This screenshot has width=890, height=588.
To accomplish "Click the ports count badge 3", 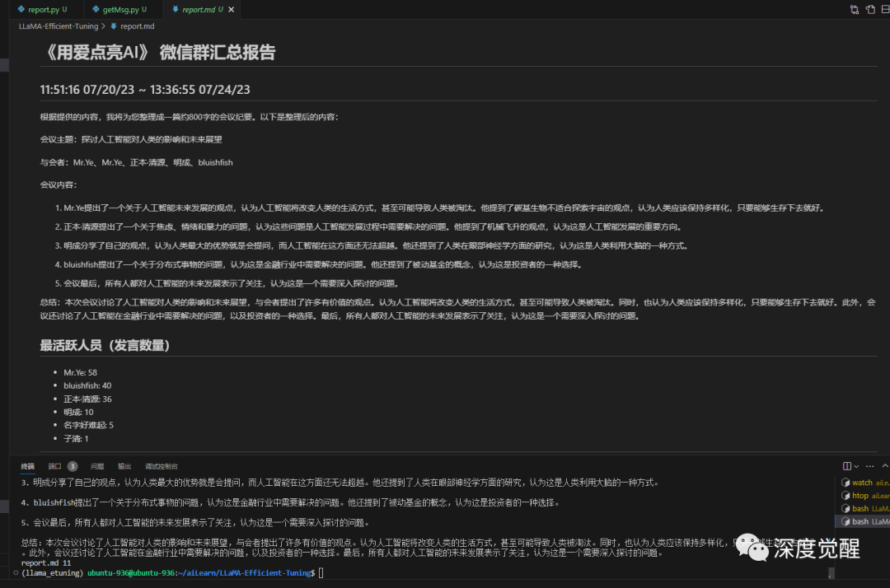I will point(73,466).
